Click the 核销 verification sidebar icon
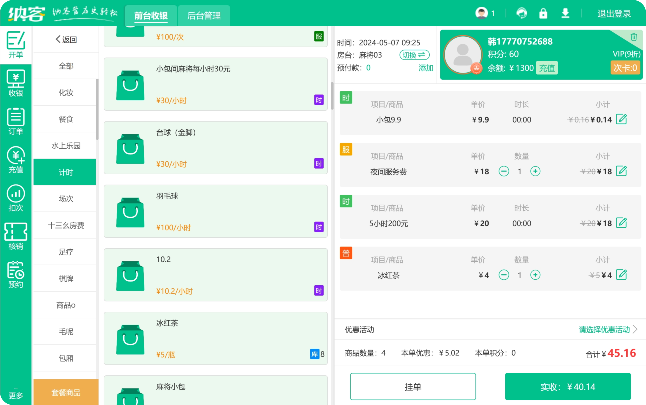This screenshot has height=405, width=646. coord(15,235)
